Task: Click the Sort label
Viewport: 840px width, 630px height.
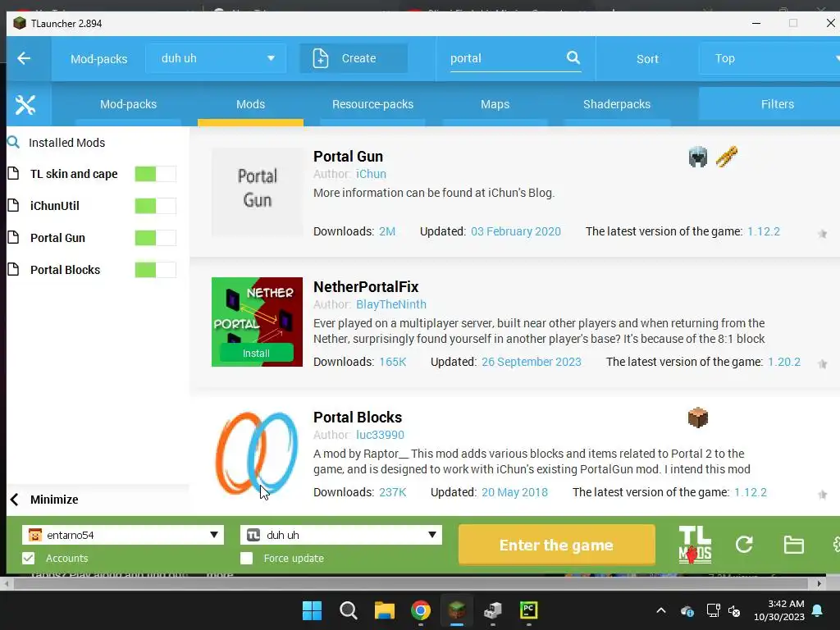Action: coord(647,59)
